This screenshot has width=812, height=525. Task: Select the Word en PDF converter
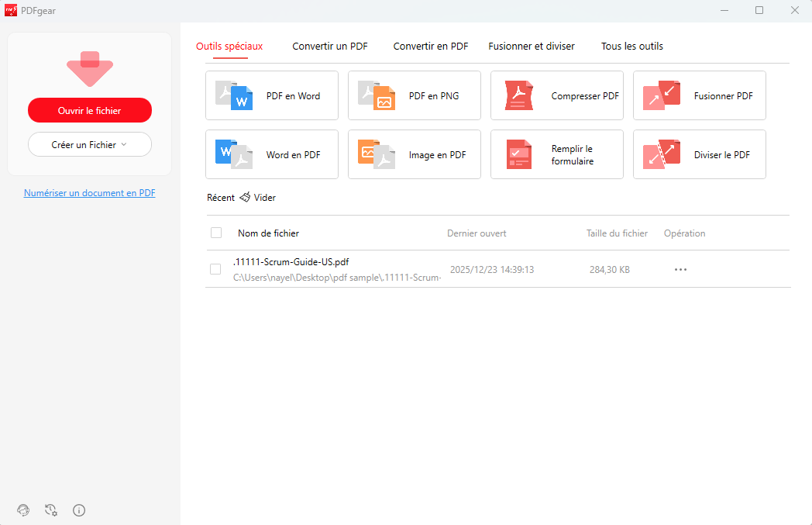[x=271, y=154]
